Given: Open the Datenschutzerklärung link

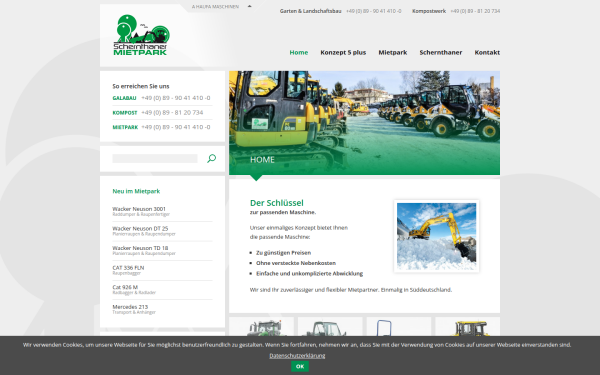Looking at the screenshot, I should coord(297,355).
